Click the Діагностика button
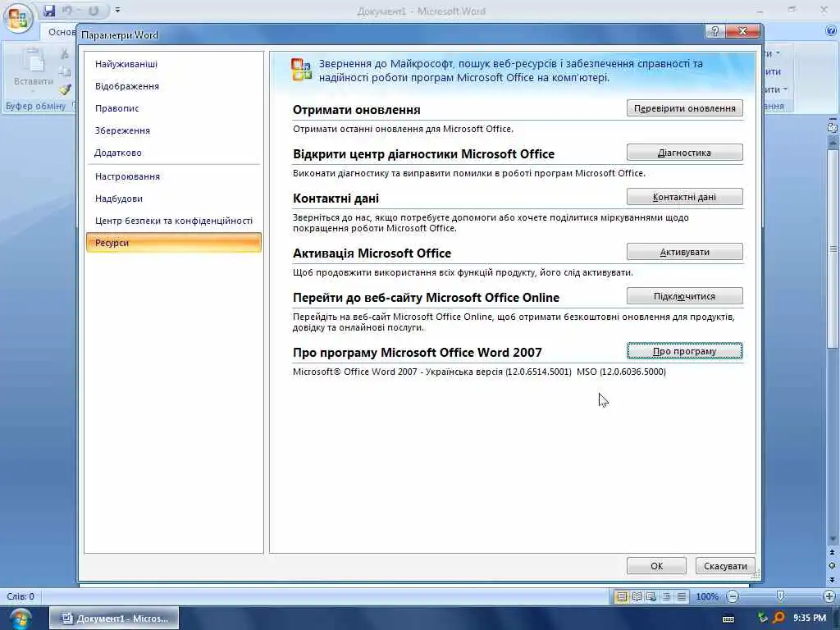840x630 pixels. point(685,153)
